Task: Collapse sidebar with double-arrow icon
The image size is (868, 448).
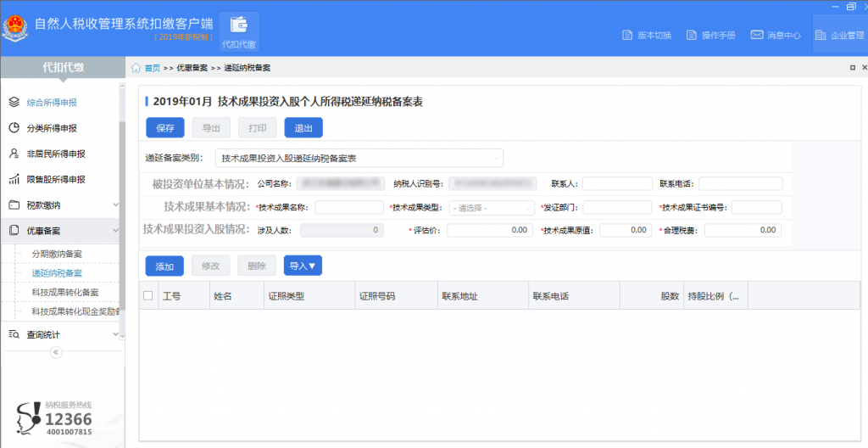Action: [x=56, y=352]
